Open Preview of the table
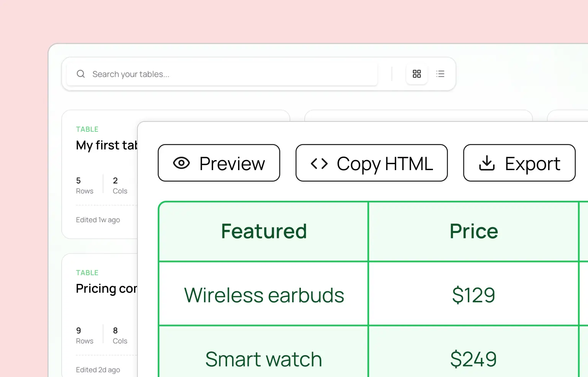 [219, 163]
